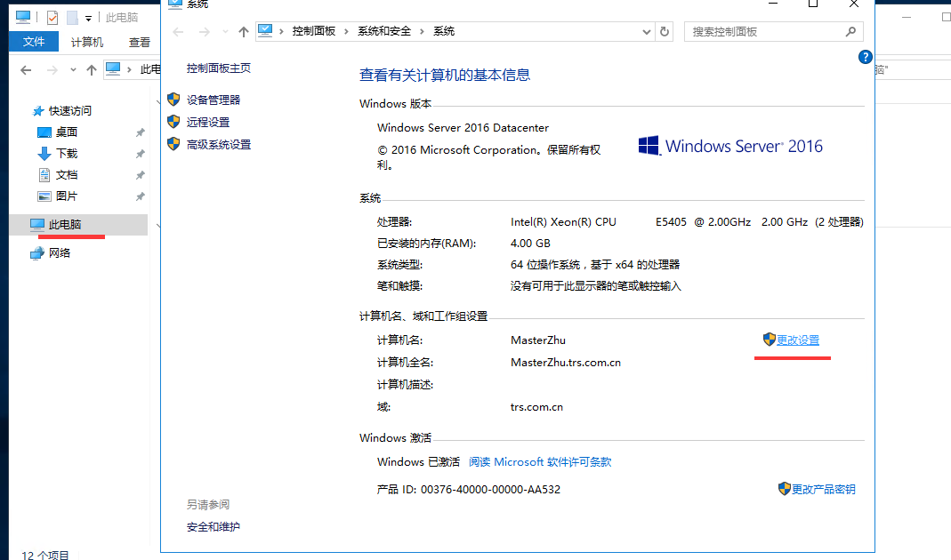
Task: Open Advanced System Settings (高级系统设置)
Action: (x=218, y=145)
